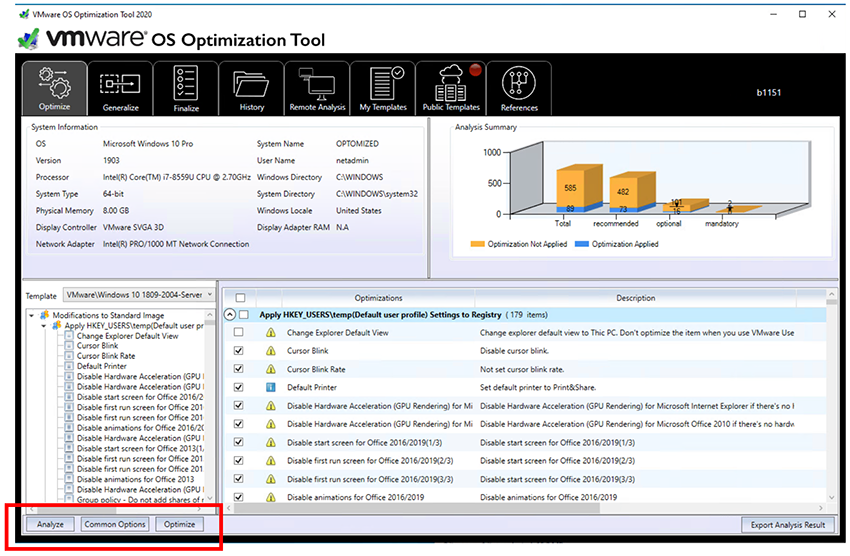Click the Modifications to Standard Image tree icon
The width and height of the screenshot is (850, 556).
pos(44,315)
